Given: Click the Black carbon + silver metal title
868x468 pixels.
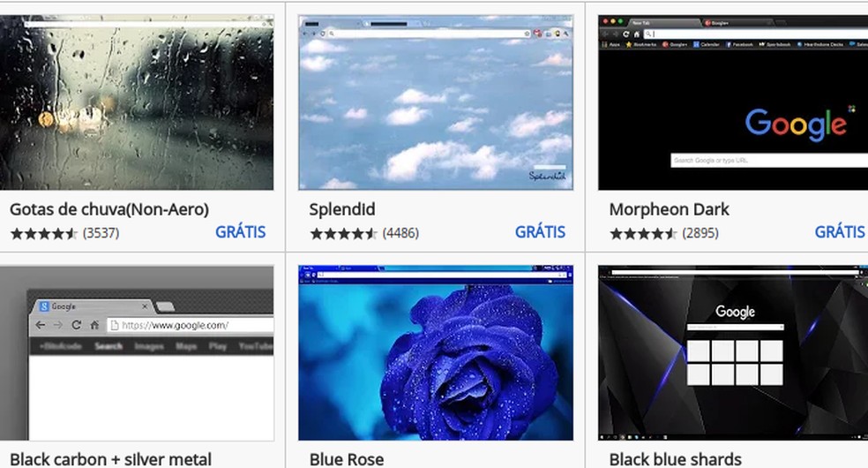Looking at the screenshot, I should pyautogui.click(x=111, y=459).
